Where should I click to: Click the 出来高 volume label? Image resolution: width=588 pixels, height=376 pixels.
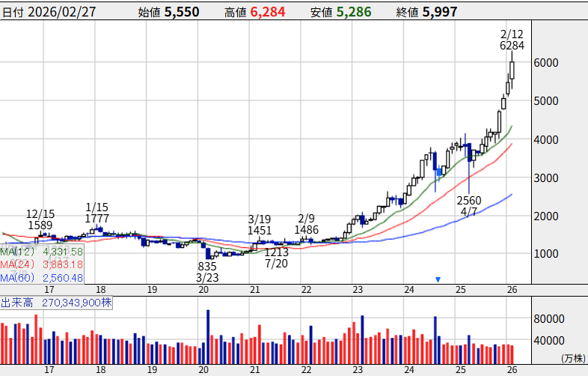click(x=15, y=303)
